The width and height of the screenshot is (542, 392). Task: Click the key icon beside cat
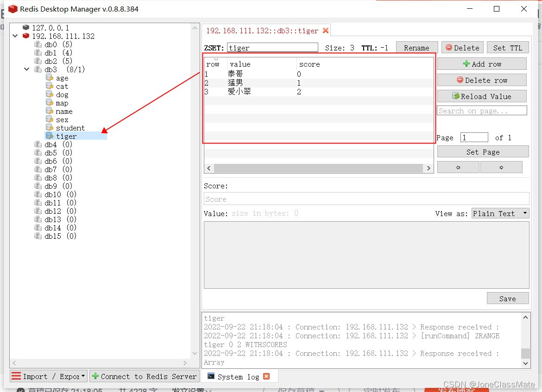tap(50, 86)
